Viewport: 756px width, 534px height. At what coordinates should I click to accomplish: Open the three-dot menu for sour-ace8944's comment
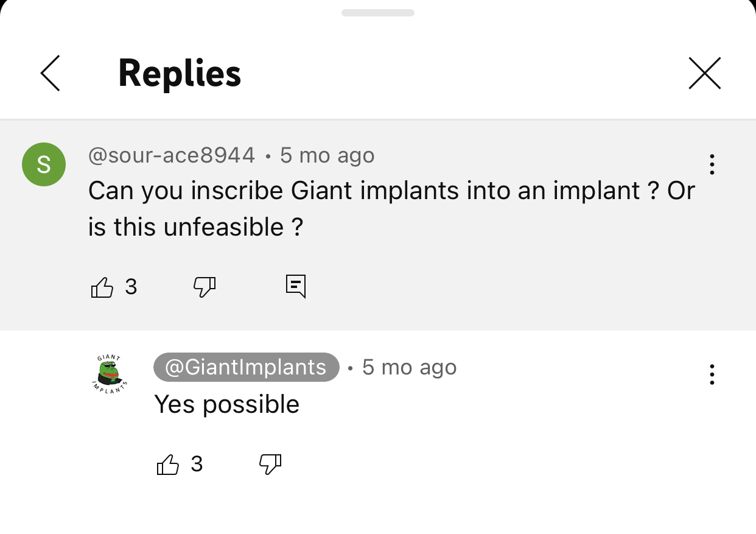coord(712,164)
